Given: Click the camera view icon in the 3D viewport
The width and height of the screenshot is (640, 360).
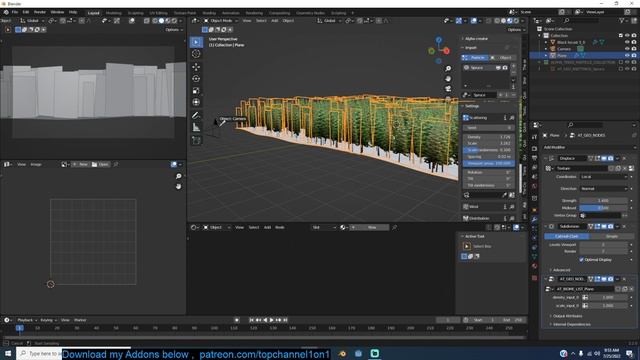Looking at the screenshot, I should coord(448,88).
